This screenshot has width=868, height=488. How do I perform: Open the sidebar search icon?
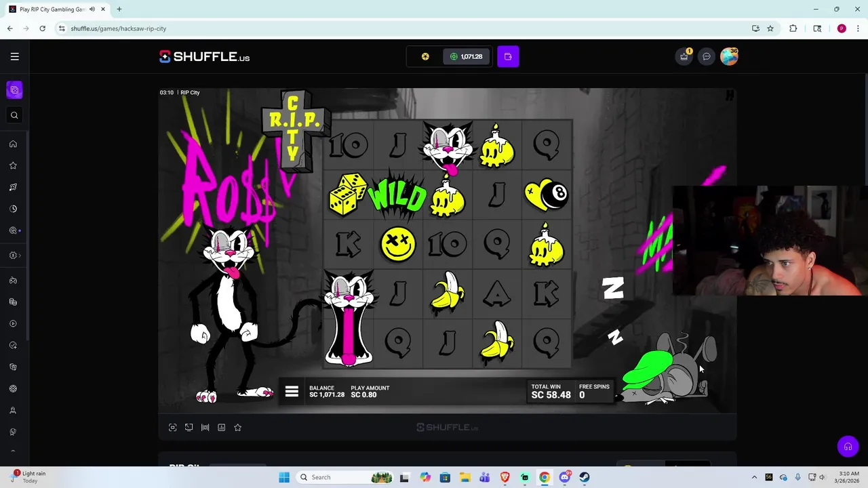pyautogui.click(x=14, y=115)
